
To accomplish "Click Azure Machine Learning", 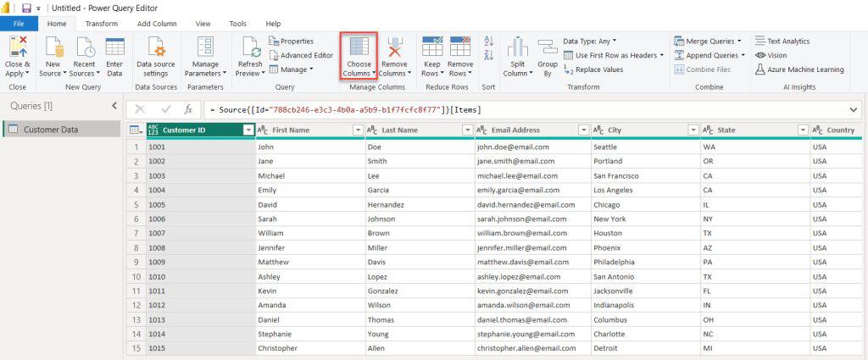I will [x=800, y=69].
